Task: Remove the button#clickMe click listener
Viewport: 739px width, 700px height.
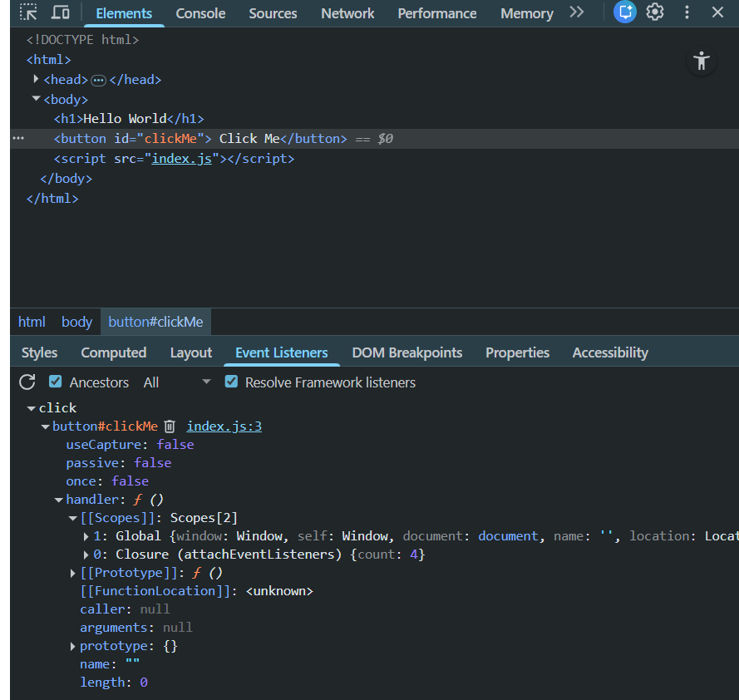Action: point(170,426)
